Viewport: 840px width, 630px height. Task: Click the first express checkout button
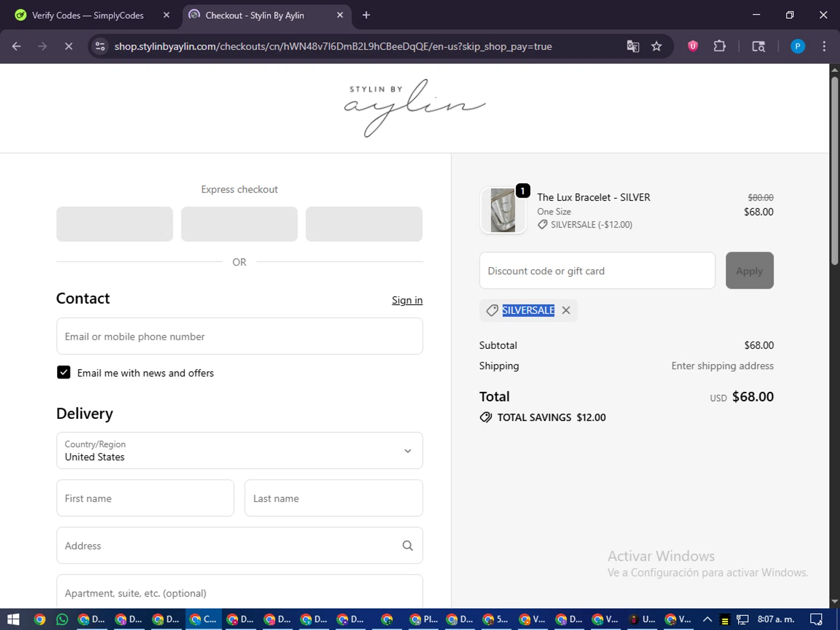(x=115, y=224)
